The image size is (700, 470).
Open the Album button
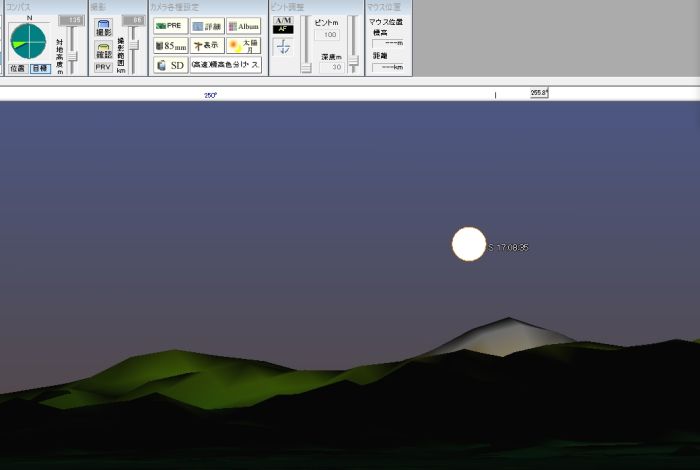[x=243, y=26]
